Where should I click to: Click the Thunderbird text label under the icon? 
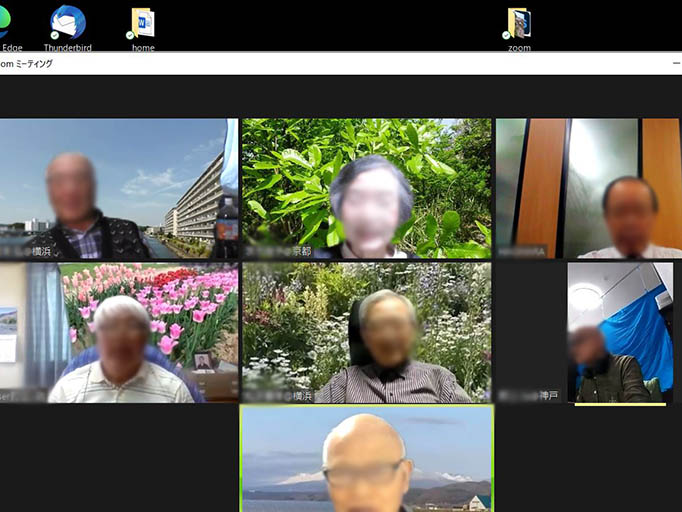click(67, 47)
